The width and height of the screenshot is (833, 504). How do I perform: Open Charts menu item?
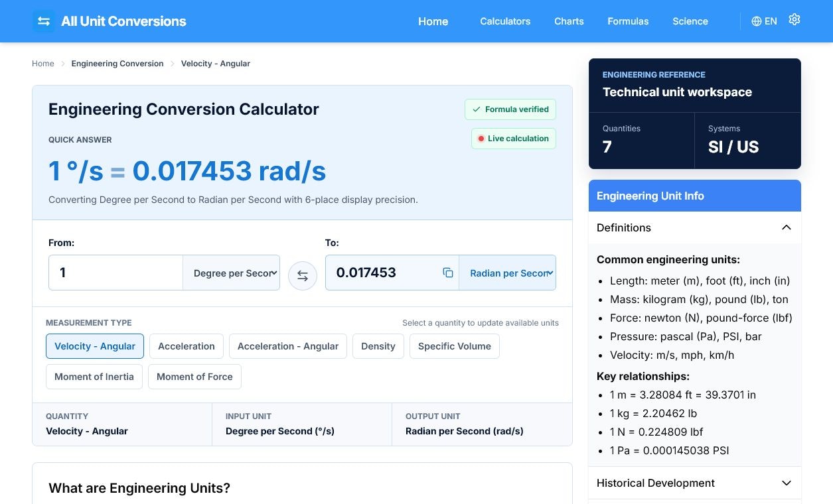click(x=569, y=21)
